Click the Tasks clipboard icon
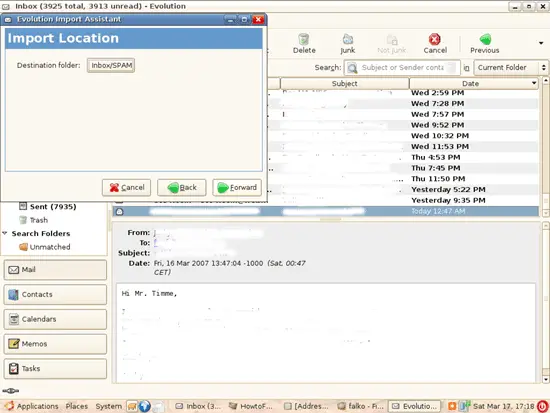The height and width of the screenshot is (413, 550). (x=13, y=368)
